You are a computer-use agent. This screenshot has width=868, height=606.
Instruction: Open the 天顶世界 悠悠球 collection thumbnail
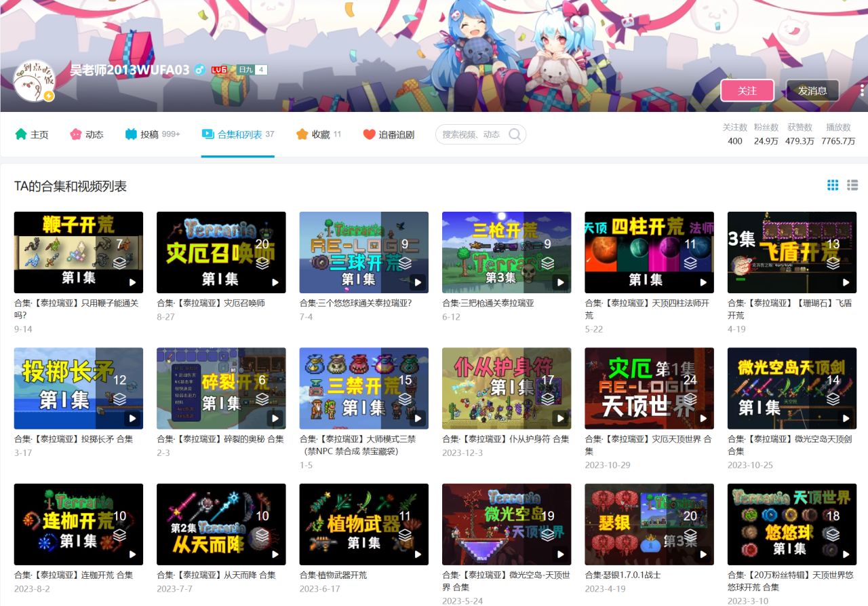click(792, 524)
